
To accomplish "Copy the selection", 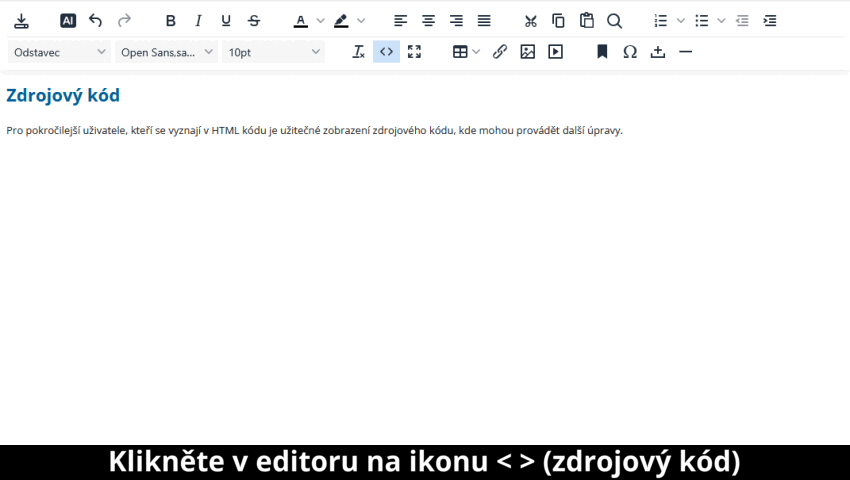I will [x=558, y=21].
